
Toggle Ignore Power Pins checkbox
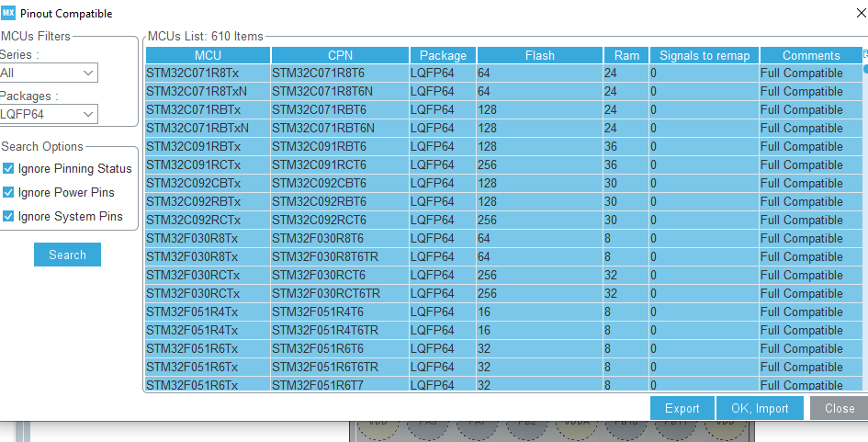click(x=8, y=192)
